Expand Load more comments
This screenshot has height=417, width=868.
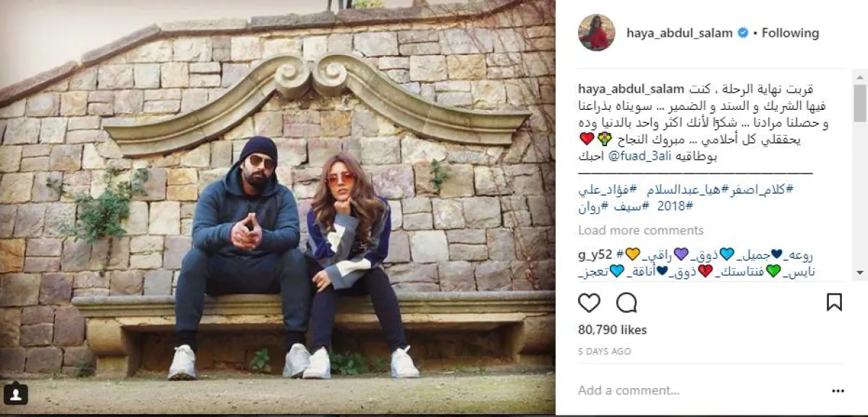641,231
